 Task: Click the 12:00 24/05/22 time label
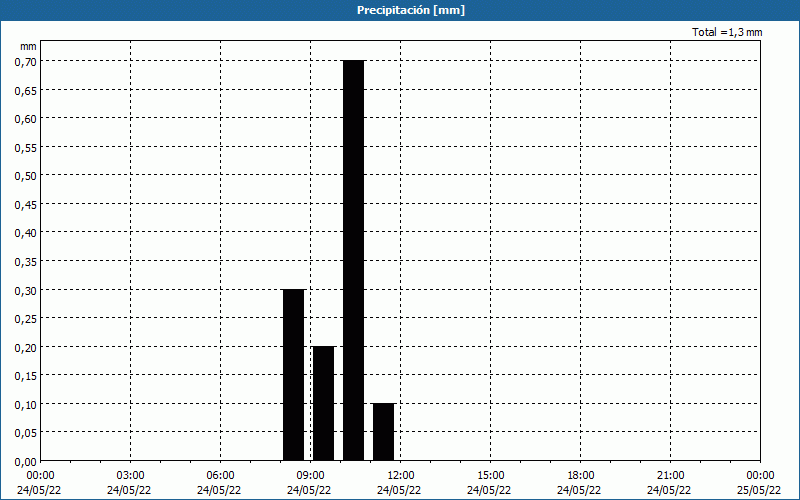pyautogui.click(x=399, y=483)
